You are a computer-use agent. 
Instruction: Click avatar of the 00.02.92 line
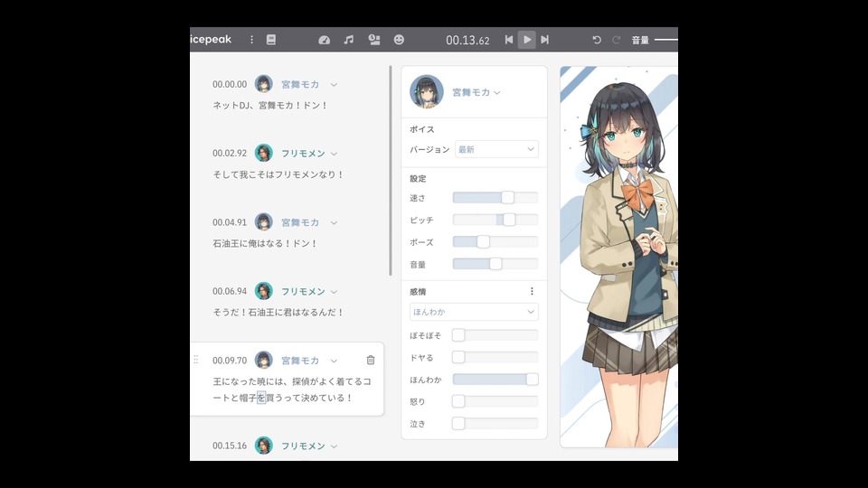263,154
